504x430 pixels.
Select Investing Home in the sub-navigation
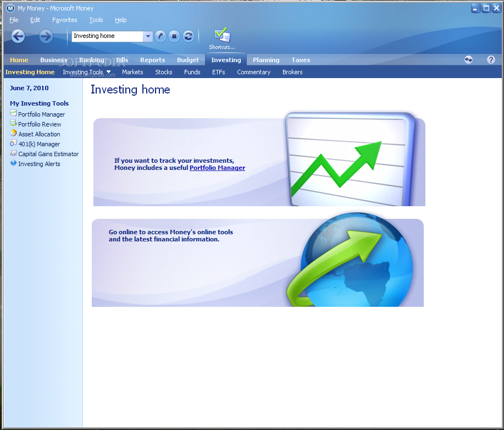pyautogui.click(x=30, y=72)
